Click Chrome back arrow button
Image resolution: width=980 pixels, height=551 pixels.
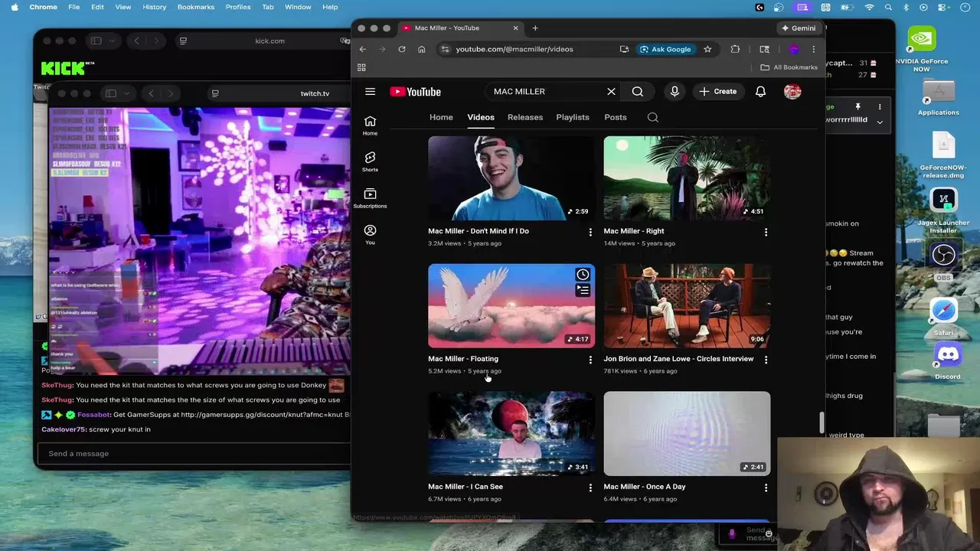[363, 49]
